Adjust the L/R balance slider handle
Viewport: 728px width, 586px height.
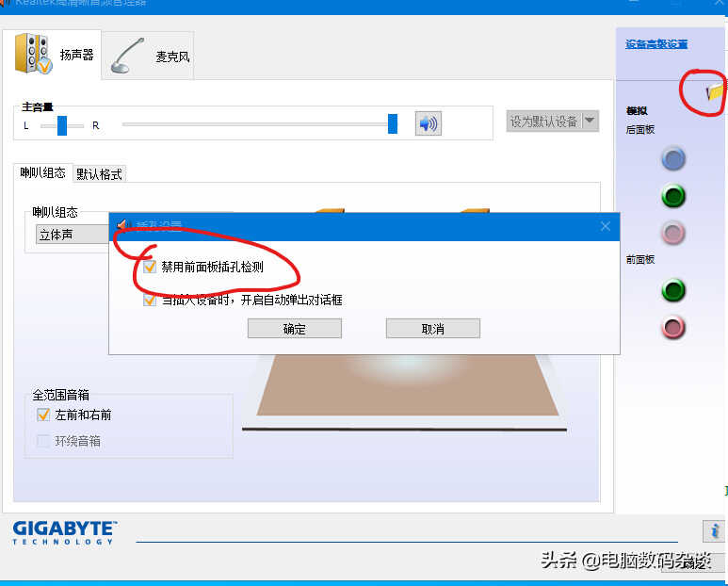click(62, 125)
